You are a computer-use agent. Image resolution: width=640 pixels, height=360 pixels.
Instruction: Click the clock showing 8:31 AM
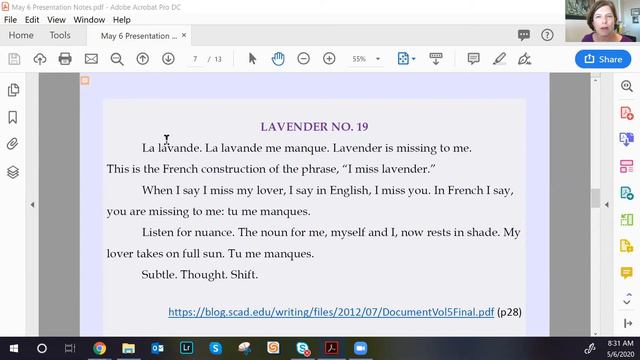point(620,343)
